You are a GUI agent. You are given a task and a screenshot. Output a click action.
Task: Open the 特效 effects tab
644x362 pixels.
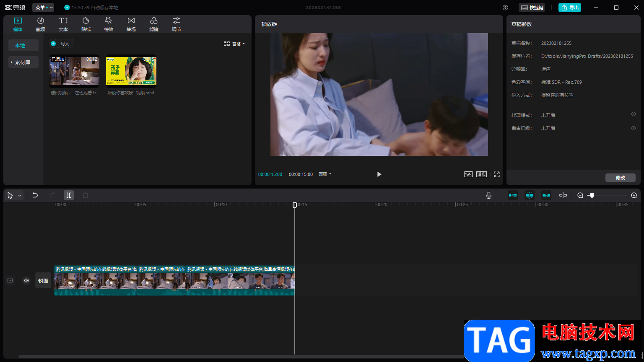pyautogui.click(x=109, y=24)
